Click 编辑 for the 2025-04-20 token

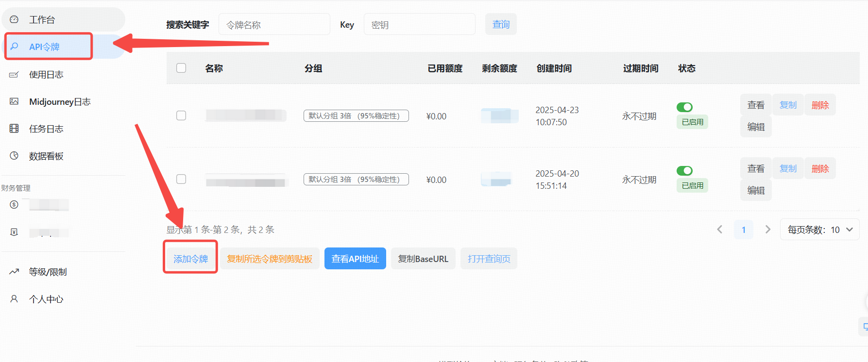756,190
